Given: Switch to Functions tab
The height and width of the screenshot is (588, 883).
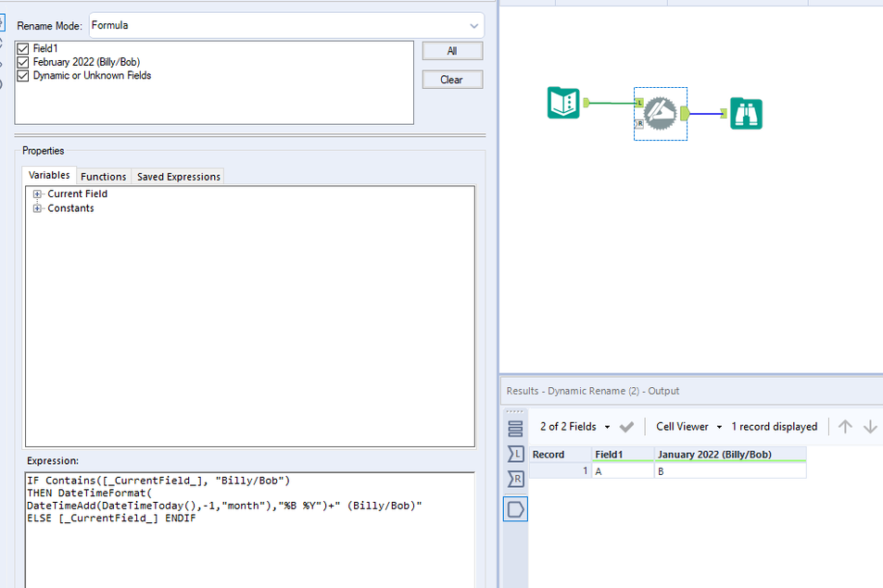Looking at the screenshot, I should pos(104,177).
